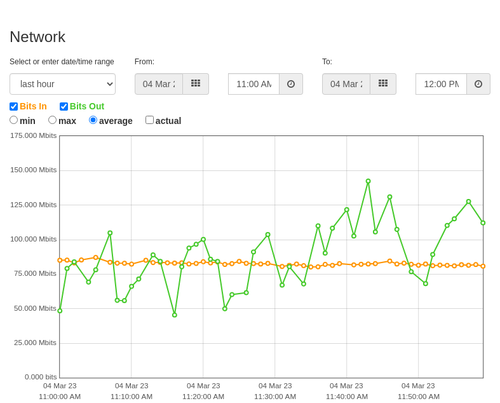
Task: Click the To date field showing 04 Mar
Action: point(346,84)
